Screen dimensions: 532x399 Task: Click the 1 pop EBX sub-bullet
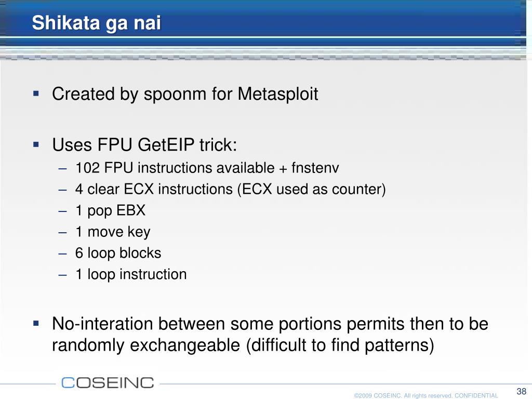click(x=110, y=210)
